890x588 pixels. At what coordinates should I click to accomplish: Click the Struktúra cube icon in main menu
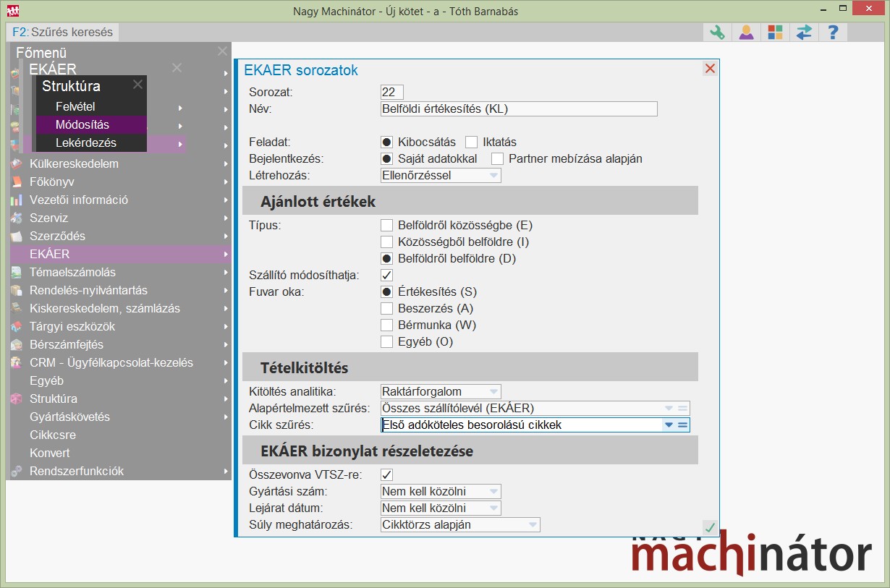pos(17,399)
